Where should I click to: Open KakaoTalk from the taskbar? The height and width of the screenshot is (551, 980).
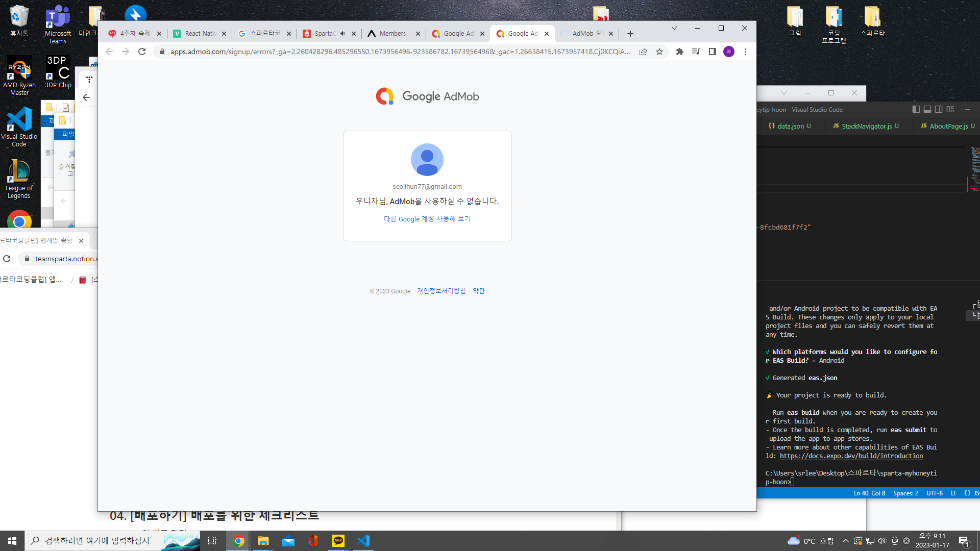pyautogui.click(x=338, y=541)
